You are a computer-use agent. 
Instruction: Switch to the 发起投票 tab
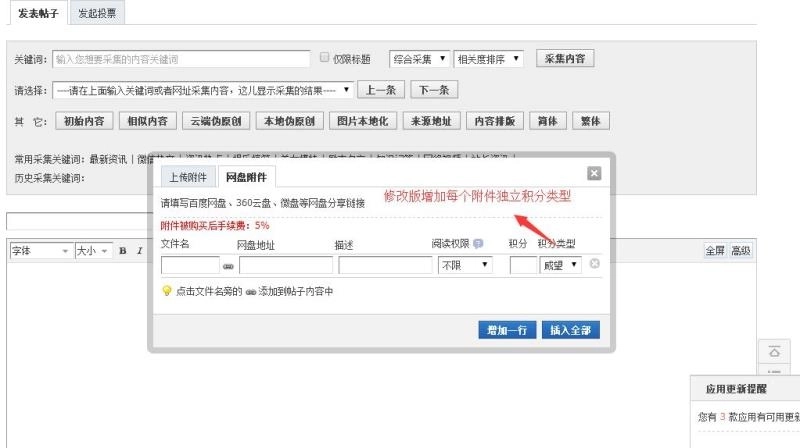point(97,13)
